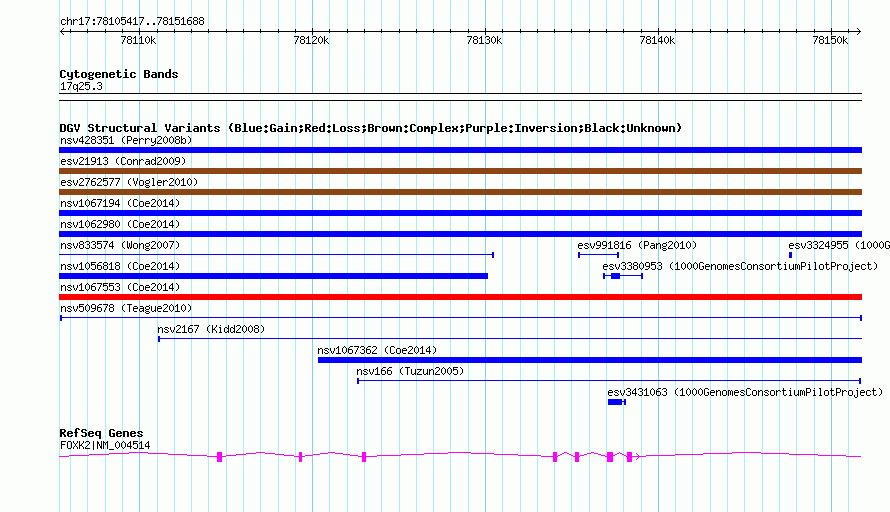Select blue bar under nsv1067194
Image resolution: width=890 pixels, height=512 pixels.
[x=460, y=213]
